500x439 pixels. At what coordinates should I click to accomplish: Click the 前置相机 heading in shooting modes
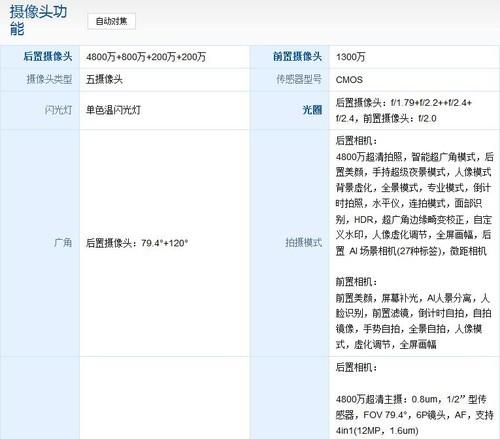tap(356, 282)
